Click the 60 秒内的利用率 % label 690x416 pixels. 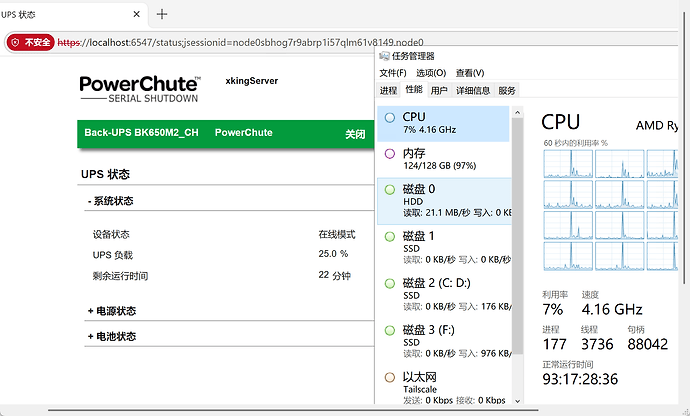click(x=576, y=143)
